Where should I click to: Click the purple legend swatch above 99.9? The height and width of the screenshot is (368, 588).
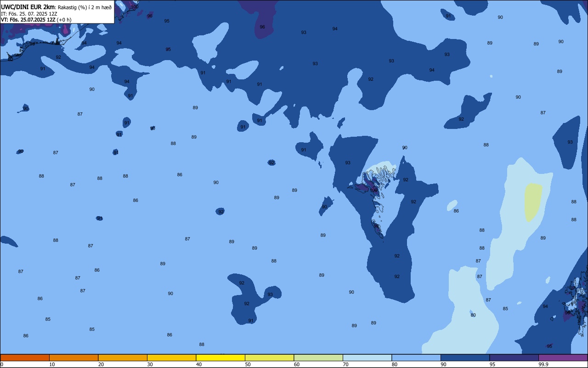click(x=563, y=357)
